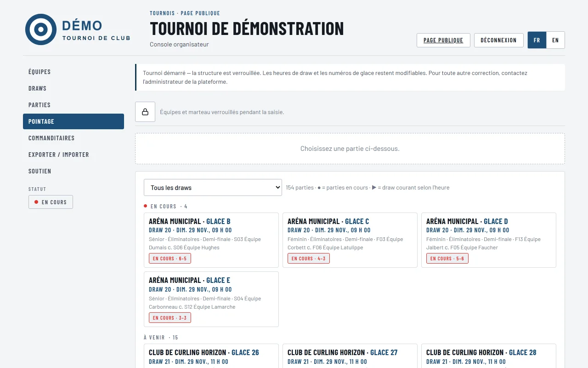Click the 'À venir · 15' section label

[x=161, y=338]
